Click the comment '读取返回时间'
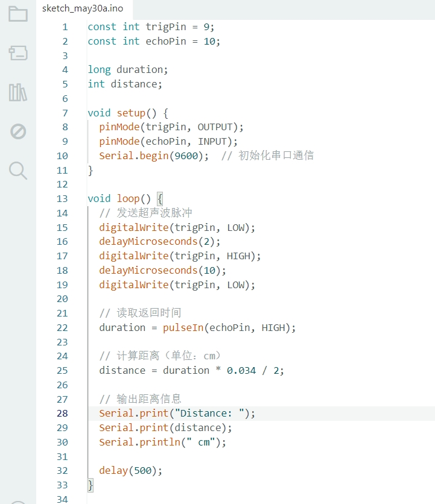The width and height of the screenshot is (435, 504). tap(149, 313)
